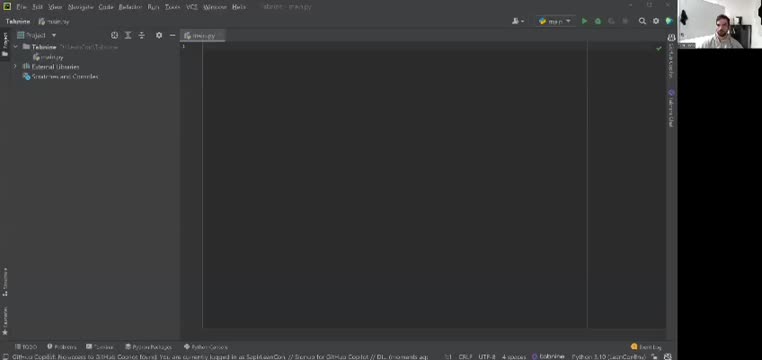Open Python 3.10 interpreter selector
Image resolution: width=762 pixels, height=360 pixels.
point(608,357)
